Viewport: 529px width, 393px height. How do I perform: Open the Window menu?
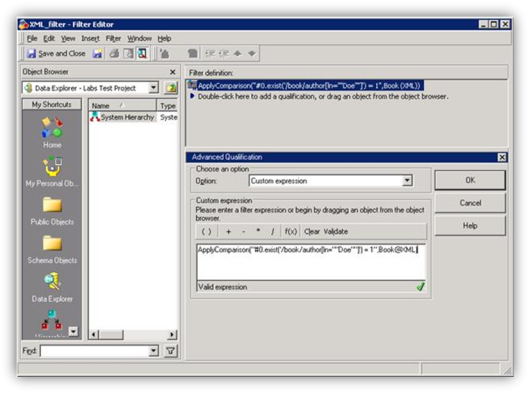(139, 38)
